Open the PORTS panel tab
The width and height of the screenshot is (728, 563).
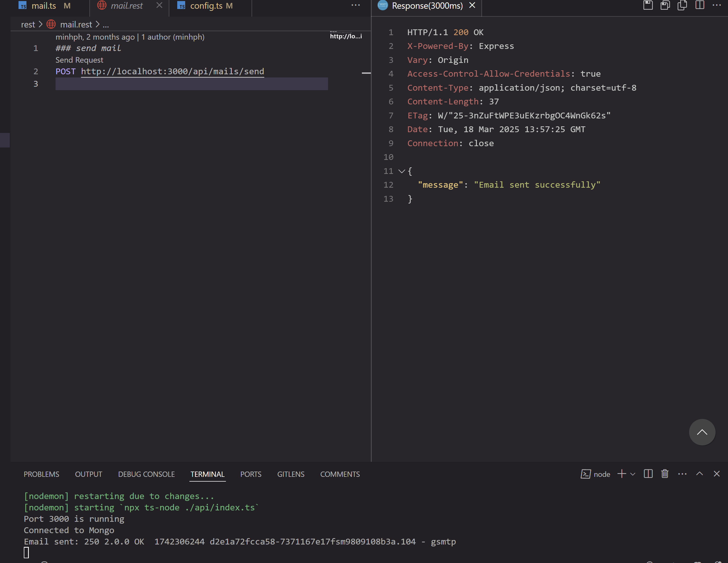point(251,474)
